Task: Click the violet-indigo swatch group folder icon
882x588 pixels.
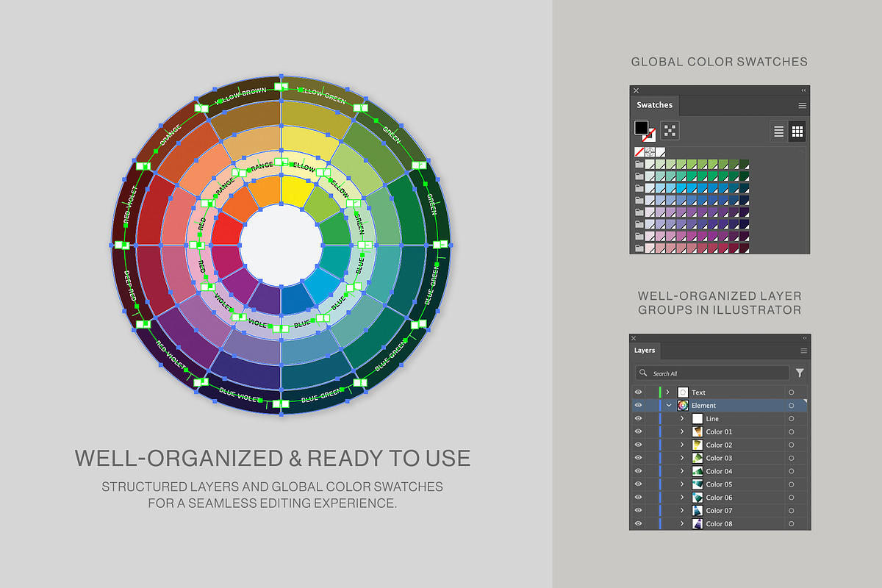Action: (639, 224)
